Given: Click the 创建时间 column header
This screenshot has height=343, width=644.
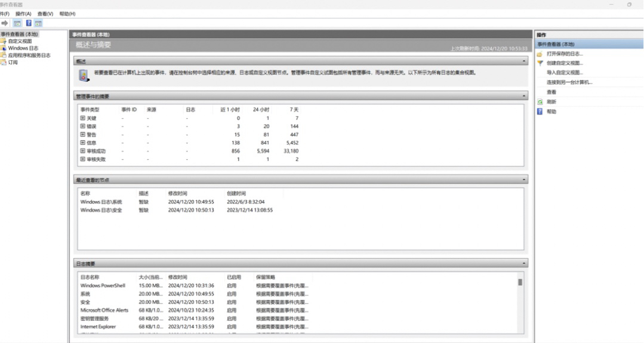Looking at the screenshot, I should tap(236, 193).
